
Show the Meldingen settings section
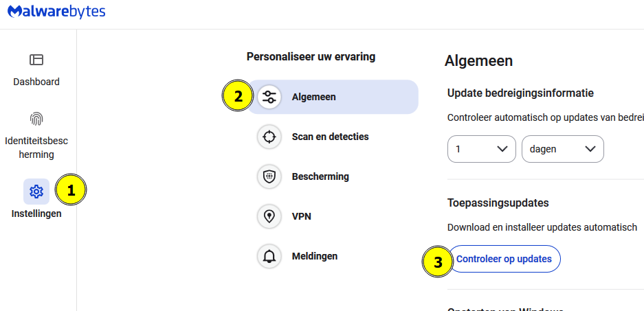click(x=315, y=256)
